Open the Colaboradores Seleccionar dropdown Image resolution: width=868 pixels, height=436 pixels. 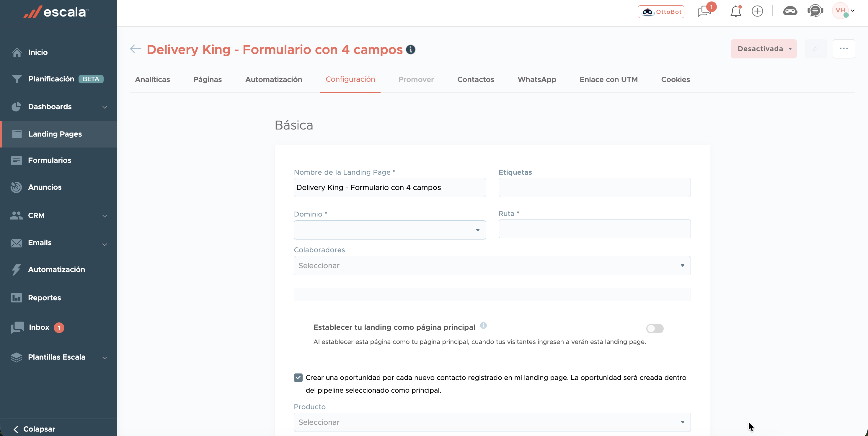492,265
